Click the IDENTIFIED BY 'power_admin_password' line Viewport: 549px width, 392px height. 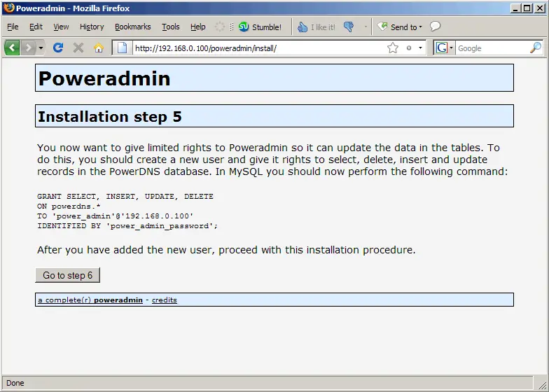pyautogui.click(x=127, y=225)
